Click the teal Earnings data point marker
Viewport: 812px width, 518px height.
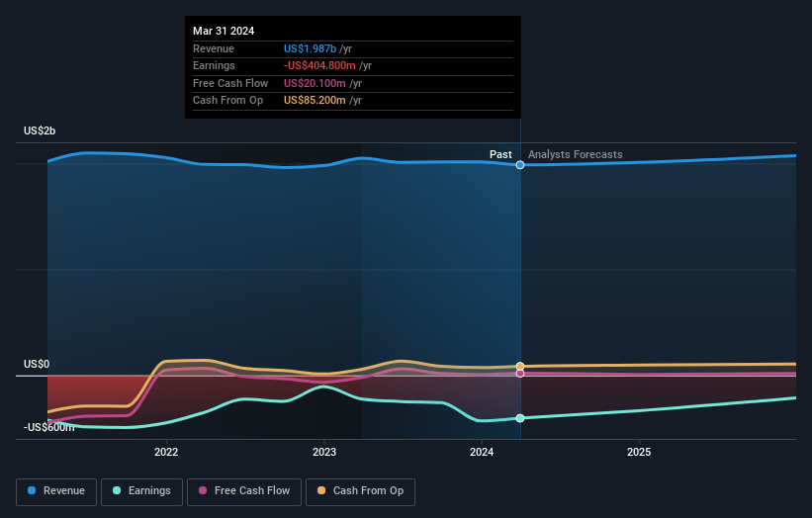(x=520, y=418)
